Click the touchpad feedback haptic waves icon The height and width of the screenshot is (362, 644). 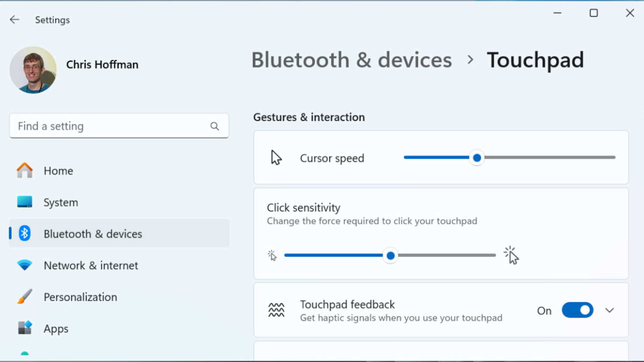pyautogui.click(x=276, y=310)
